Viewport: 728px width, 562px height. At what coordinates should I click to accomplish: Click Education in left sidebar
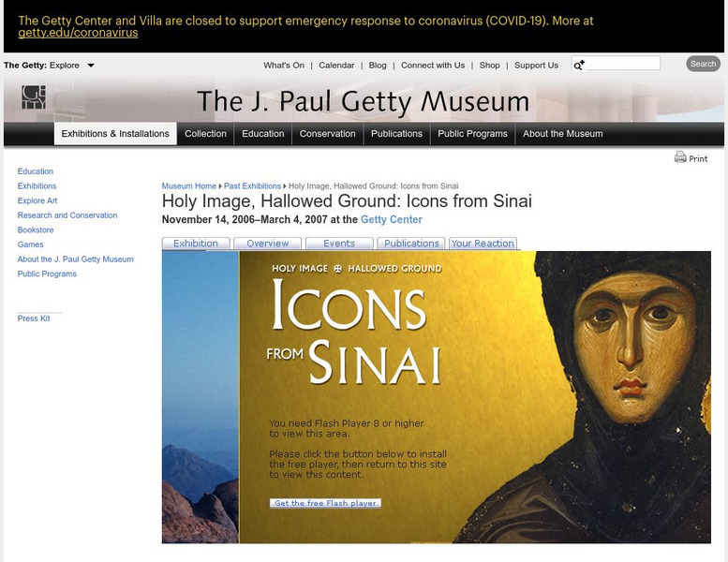tap(36, 171)
